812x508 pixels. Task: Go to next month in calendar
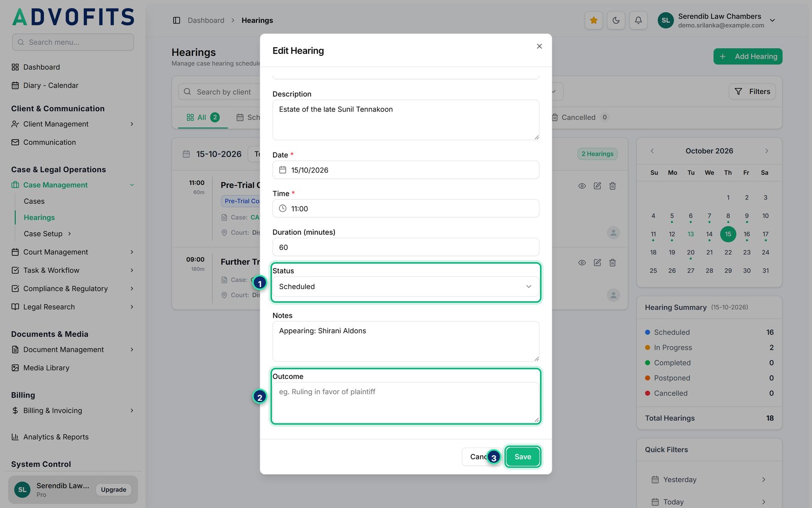767,151
